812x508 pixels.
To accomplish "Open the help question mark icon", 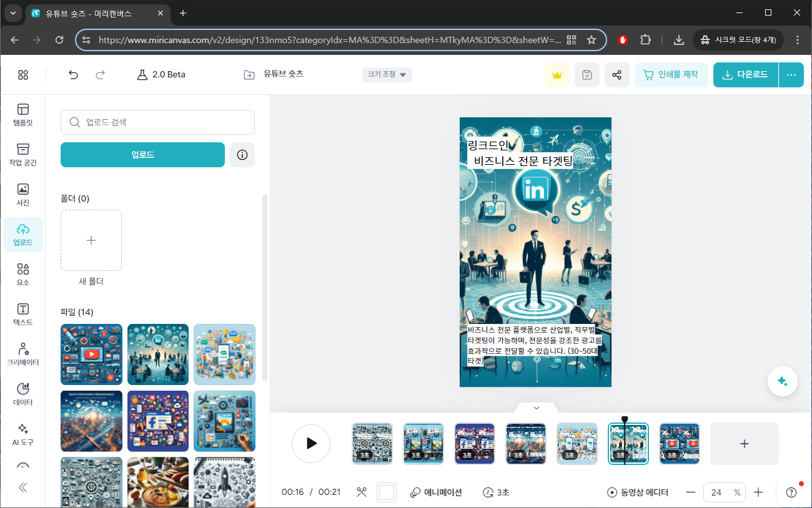I will 791,492.
